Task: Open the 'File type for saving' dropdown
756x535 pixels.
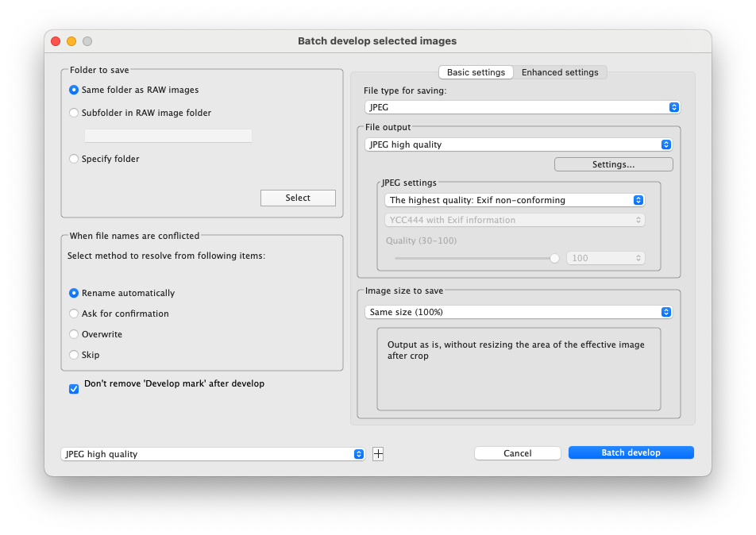Action: (522, 107)
